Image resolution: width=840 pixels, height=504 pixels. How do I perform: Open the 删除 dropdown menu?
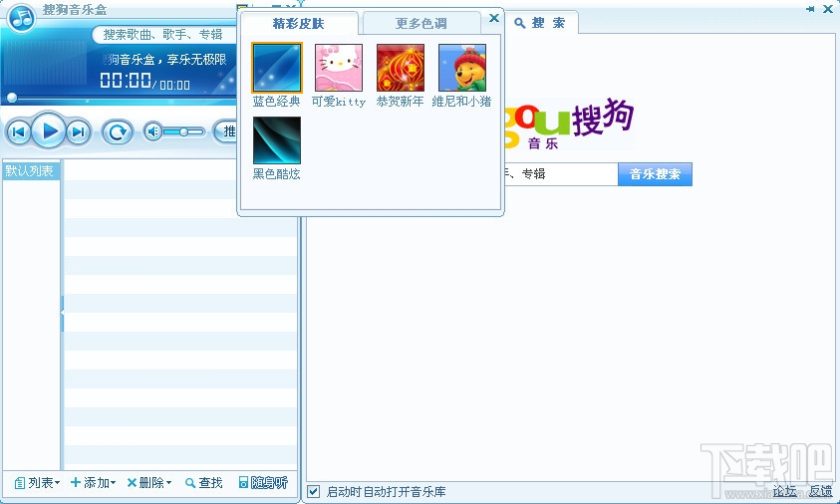click(148, 483)
